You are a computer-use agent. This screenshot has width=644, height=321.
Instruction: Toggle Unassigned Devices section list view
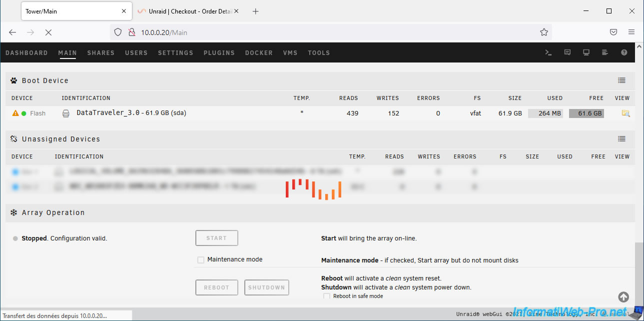(622, 139)
